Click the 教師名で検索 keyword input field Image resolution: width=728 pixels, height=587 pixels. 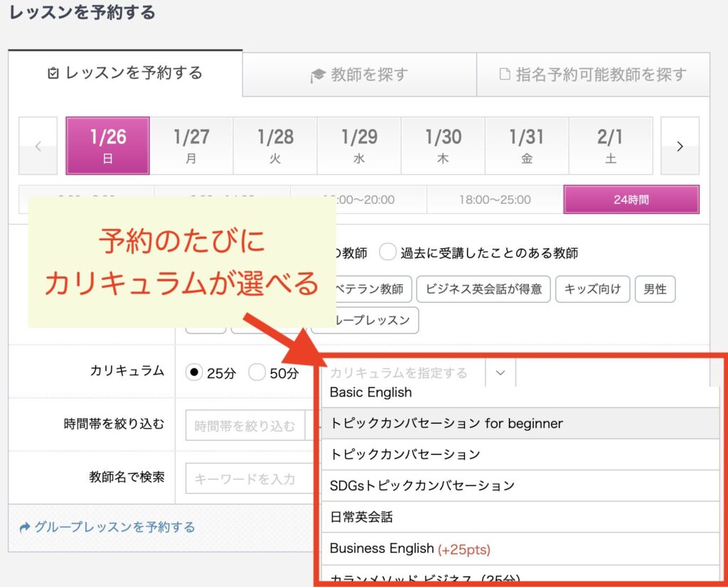click(249, 479)
